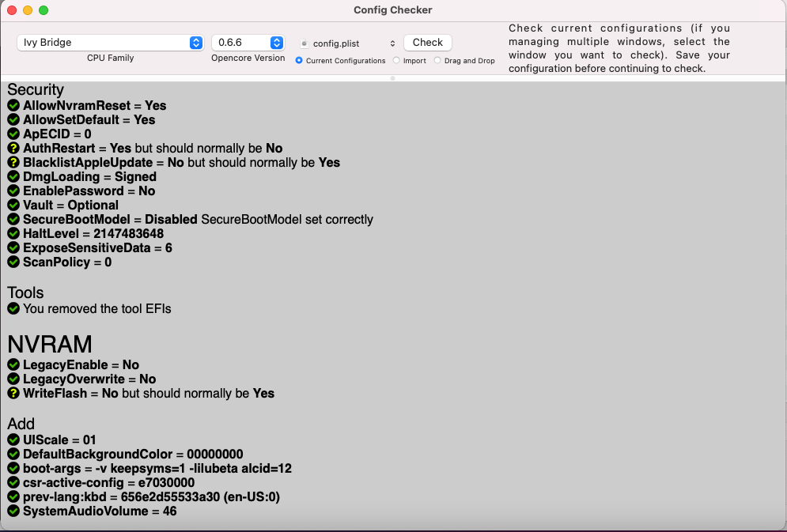The width and height of the screenshot is (787, 532).
Task: Select the Current Configurations radio button
Action: point(299,60)
